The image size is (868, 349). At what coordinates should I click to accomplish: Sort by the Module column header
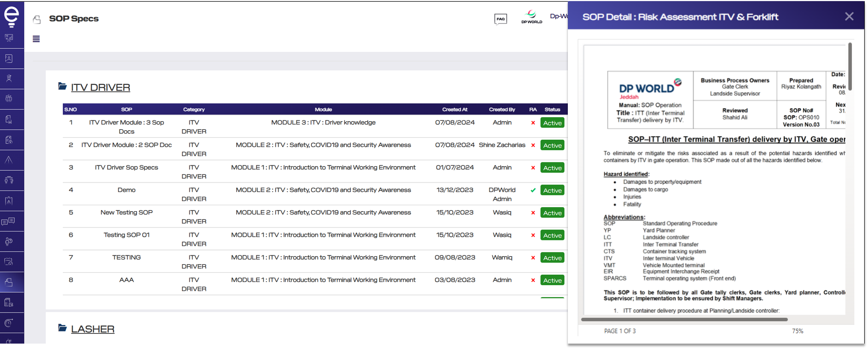[323, 109]
